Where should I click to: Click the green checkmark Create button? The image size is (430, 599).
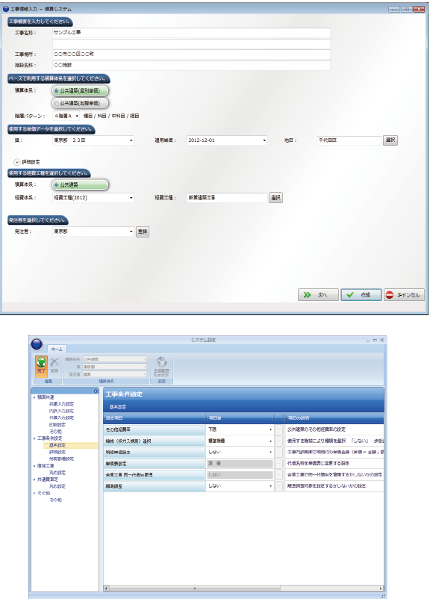point(361,295)
